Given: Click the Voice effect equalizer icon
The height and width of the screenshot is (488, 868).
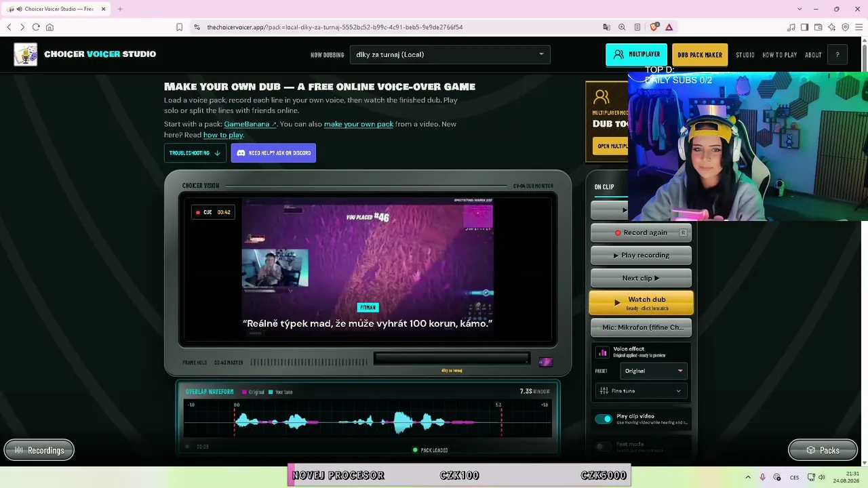Looking at the screenshot, I should 602,352.
